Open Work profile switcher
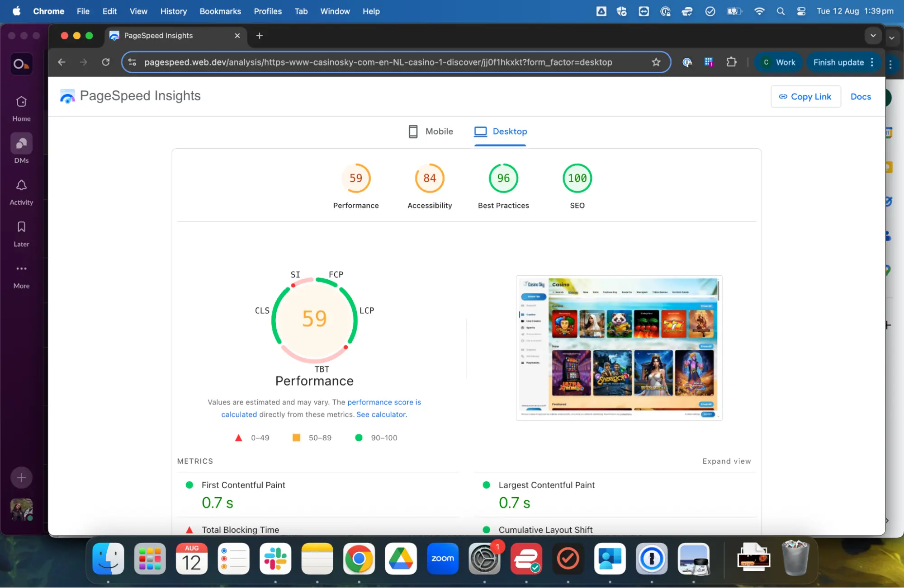The image size is (904, 588). (x=778, y=62)
